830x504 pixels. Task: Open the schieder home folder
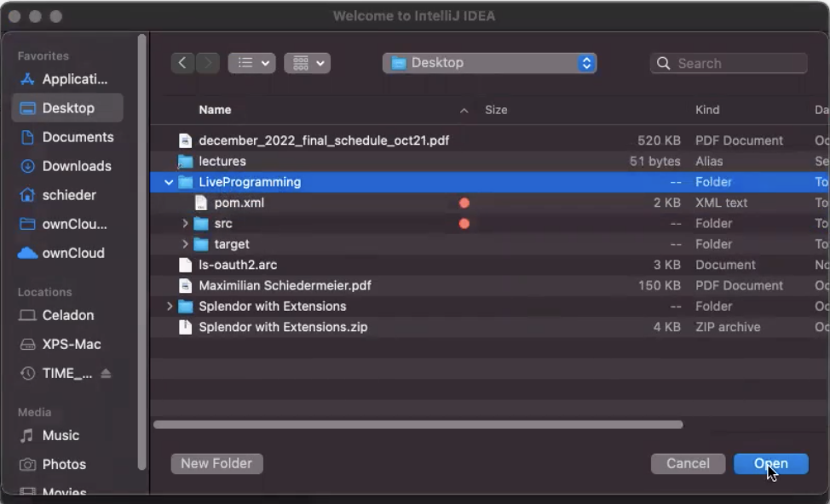tap(67, 195)
